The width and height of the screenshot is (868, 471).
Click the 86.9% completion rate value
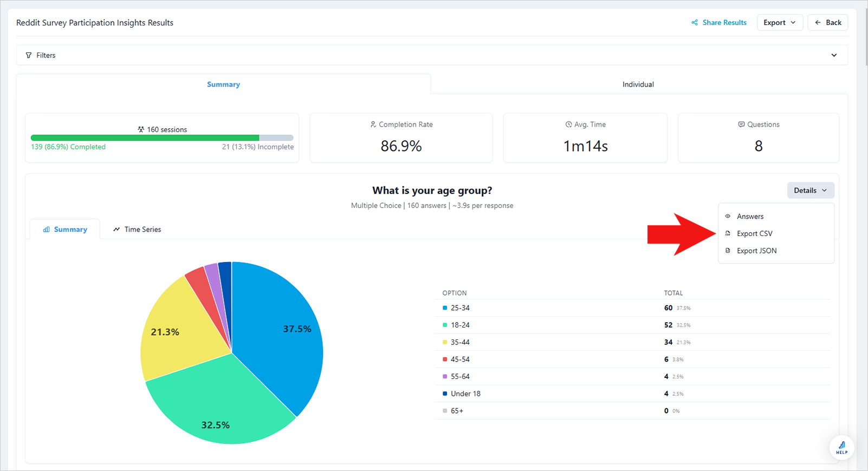(x=401, y=146)
